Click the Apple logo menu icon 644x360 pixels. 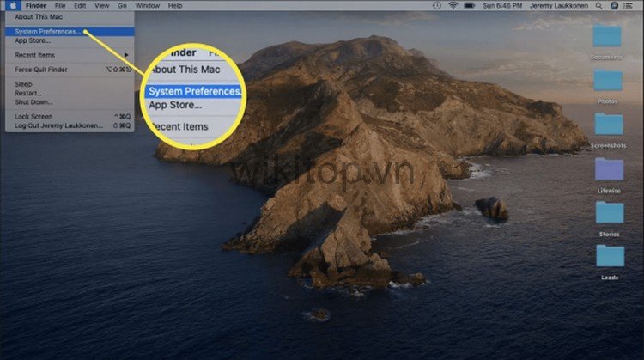[14, 5]
